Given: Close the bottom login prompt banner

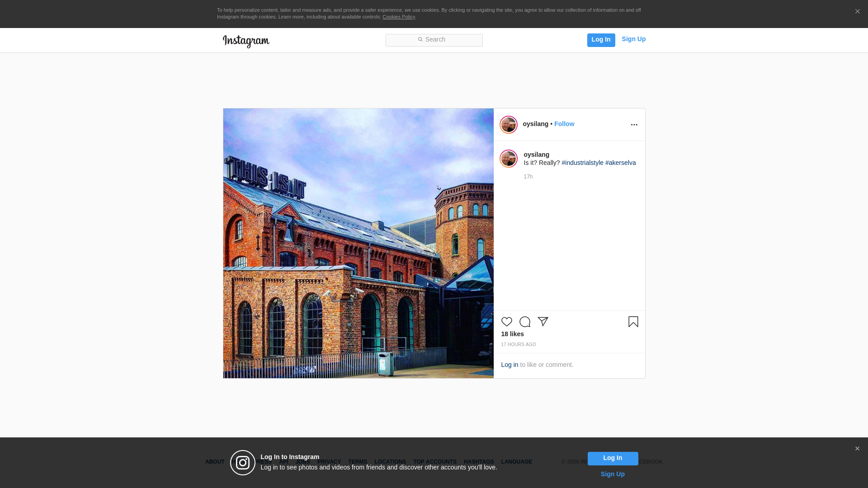Looking at the screenshot, I should coord(857,449).
